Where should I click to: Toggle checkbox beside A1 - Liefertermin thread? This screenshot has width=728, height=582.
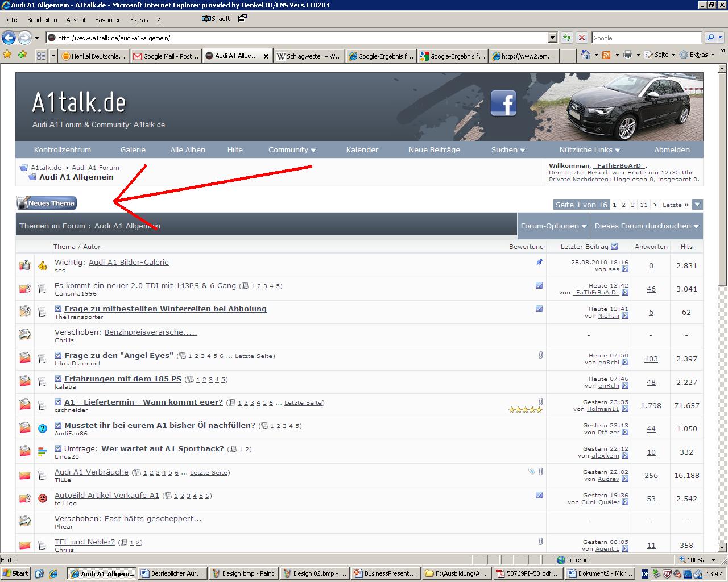coord(58,402)
